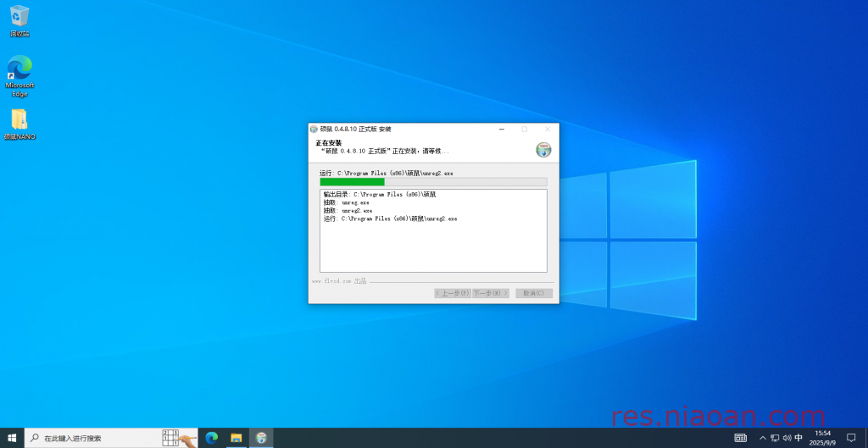Screen dimensions: 868x448
Task: Open the notification center icon
Action: click(851, 438)
